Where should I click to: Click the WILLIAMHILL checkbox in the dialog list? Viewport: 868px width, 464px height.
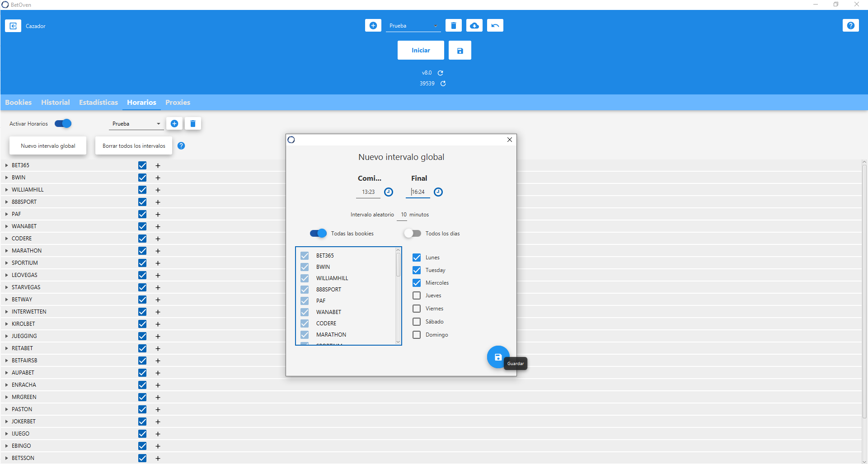coord(305,278)
